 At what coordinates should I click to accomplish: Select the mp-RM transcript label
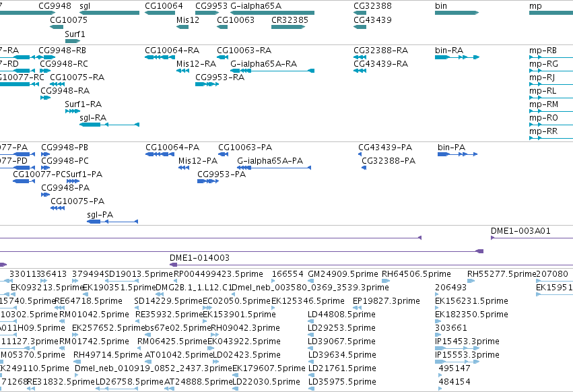point(544,104)
